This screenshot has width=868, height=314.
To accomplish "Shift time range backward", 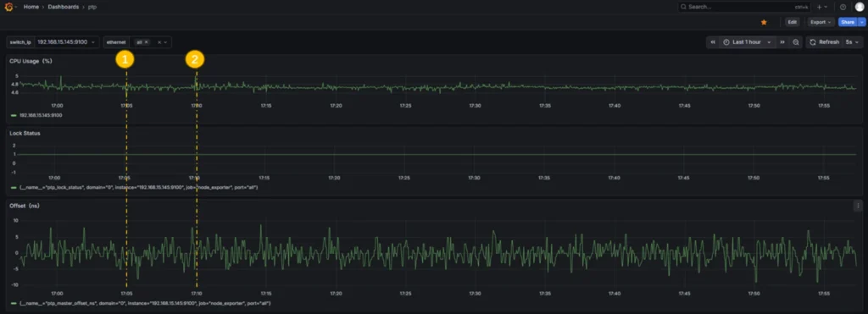I will [x=712, y=42].
